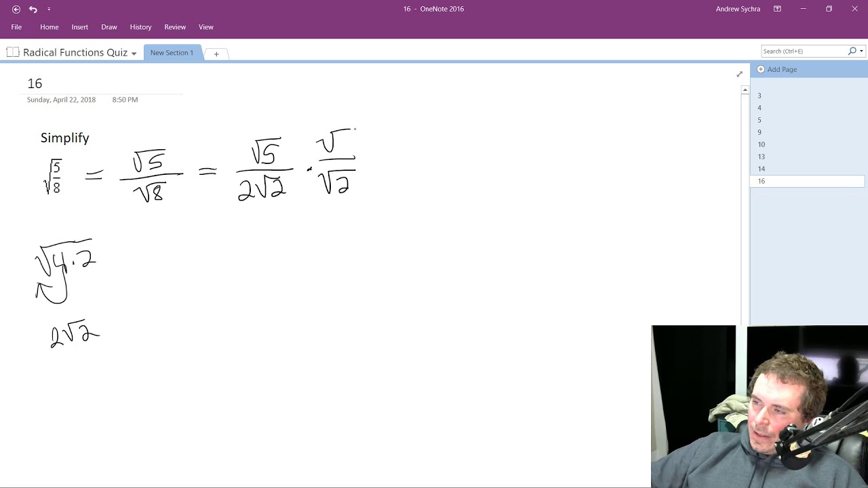This screenshot has width=868, height=488.
Task: Click the webcam video overlay
Action: pyautogui.click(x=759, y=407)
